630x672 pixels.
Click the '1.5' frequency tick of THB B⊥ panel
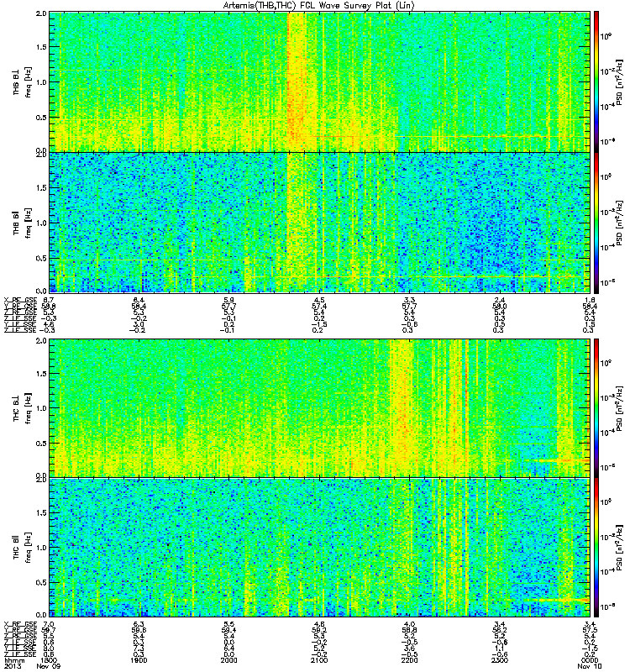pos(42,47)
